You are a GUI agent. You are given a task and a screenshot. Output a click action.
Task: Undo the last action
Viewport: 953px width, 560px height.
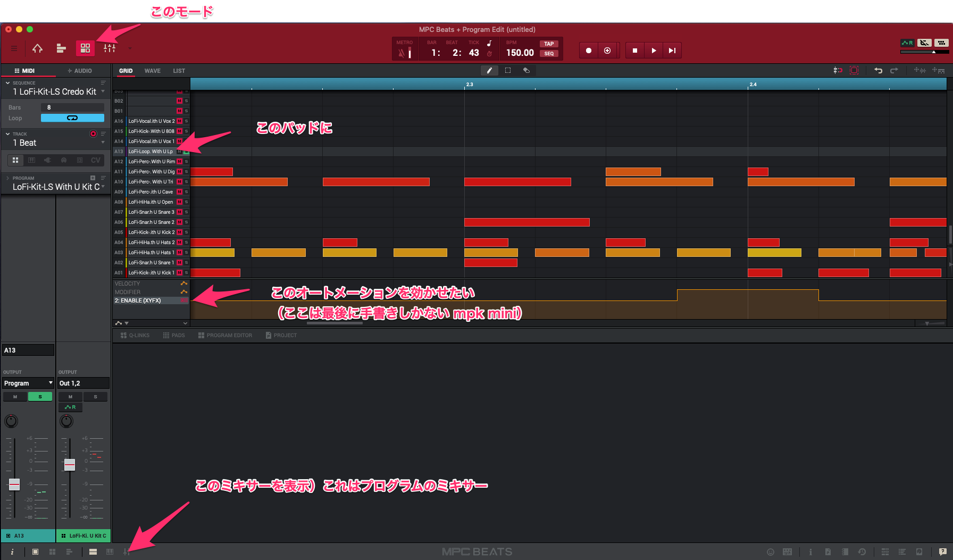coord(878,70)
